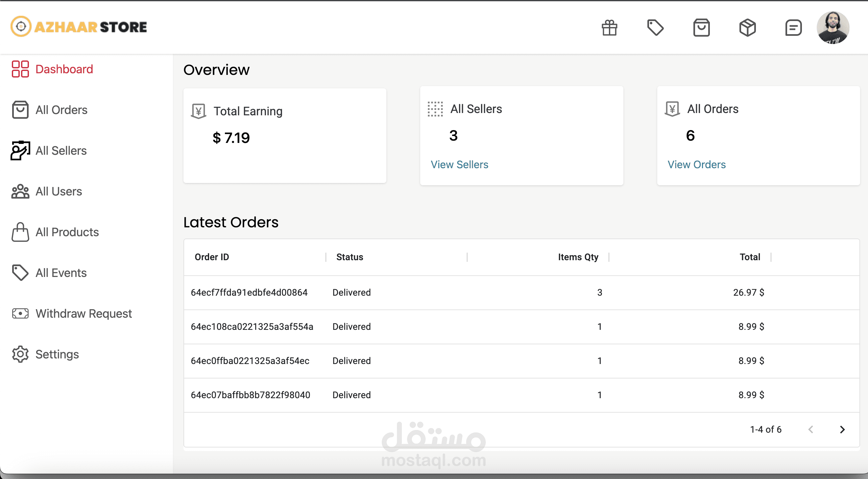Click the Azhaar Store logo
The height and width of the screenshot is (479, 868).
(x=79, y=27)
